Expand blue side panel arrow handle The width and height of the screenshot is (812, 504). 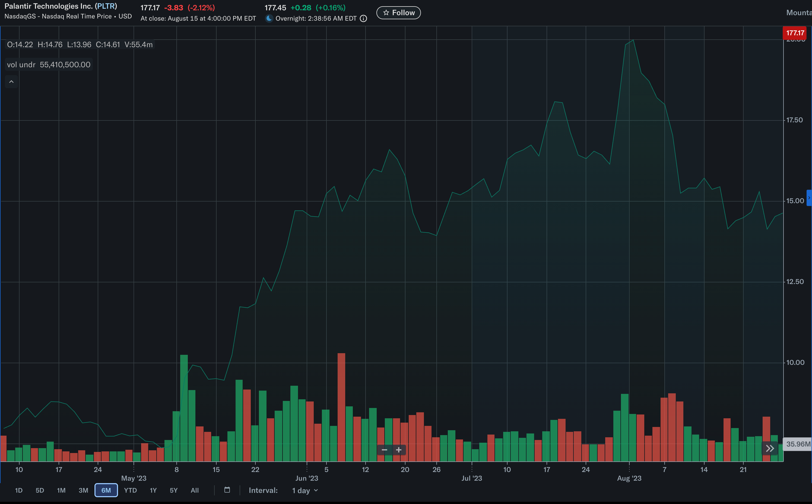[x=809, y=198]
